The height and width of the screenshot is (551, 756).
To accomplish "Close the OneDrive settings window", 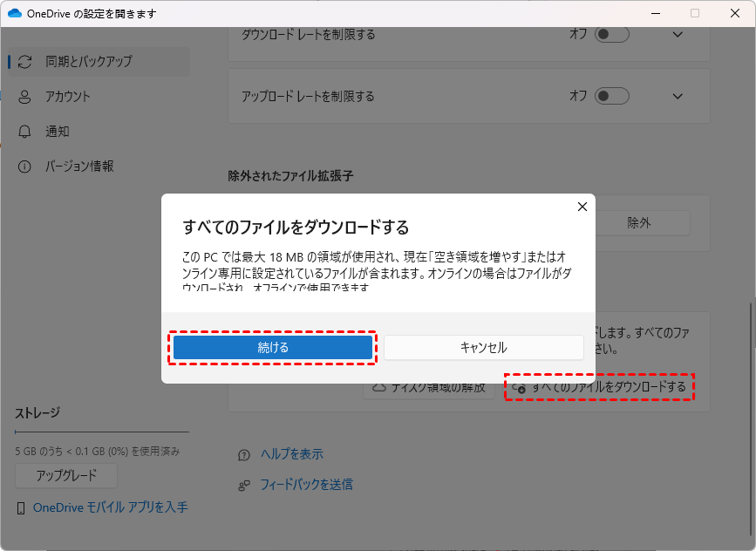I will point(735,13).
